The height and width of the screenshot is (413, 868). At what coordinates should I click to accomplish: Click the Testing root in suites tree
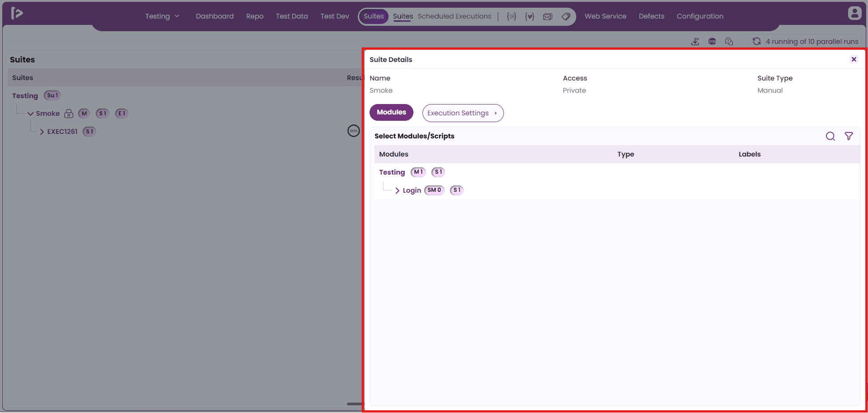pos(25,96)
